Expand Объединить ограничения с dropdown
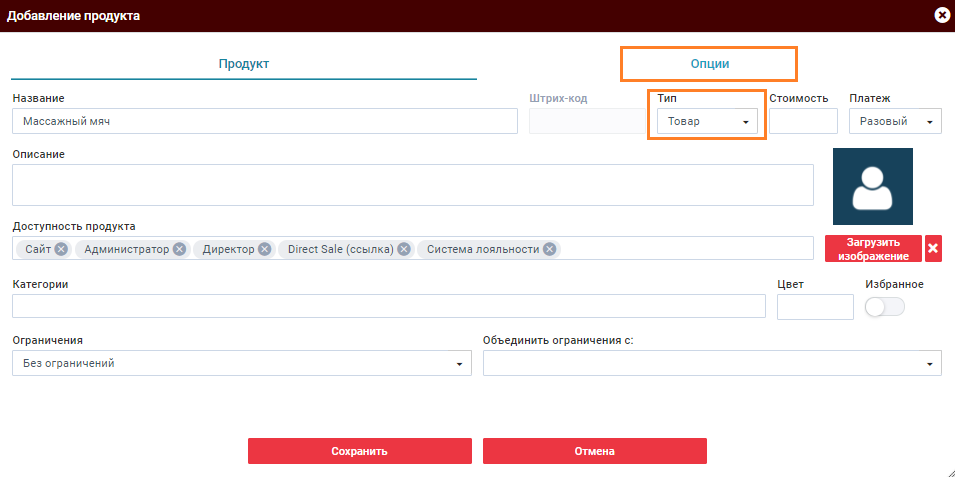Screen dimensions: 955x477 [x=711, y=363]
